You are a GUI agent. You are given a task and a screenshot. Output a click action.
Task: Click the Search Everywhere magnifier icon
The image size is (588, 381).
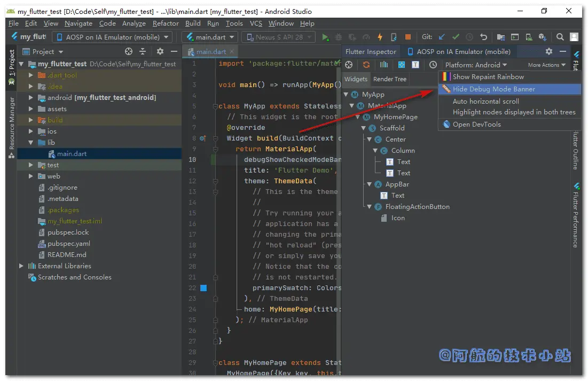[560, 37]
